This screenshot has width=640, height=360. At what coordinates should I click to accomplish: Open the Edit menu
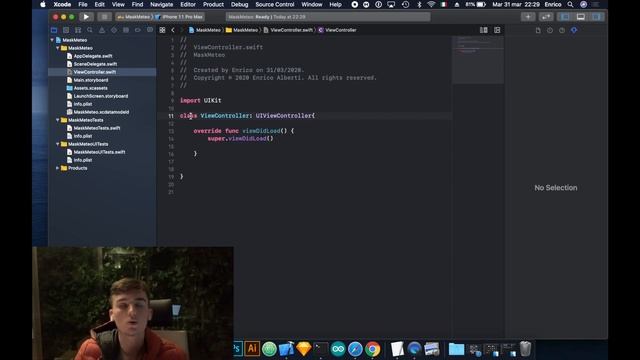(x=100, y=4)
